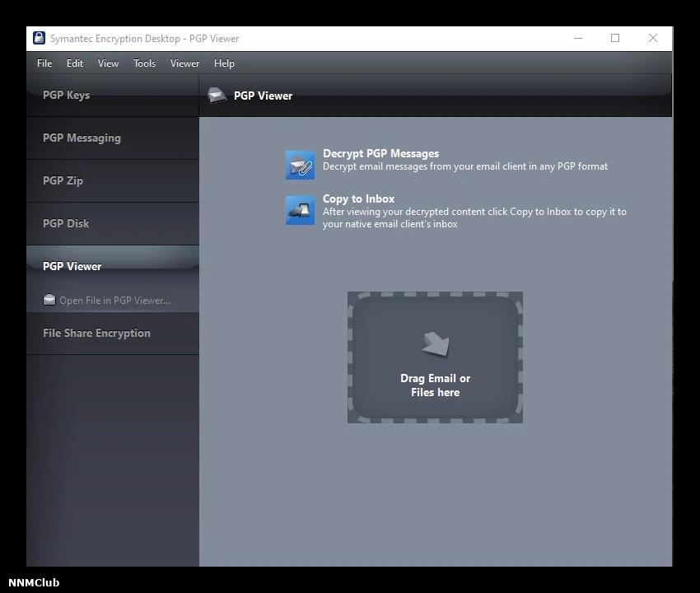
Task: Open the File menu
Action: (44, 63)
